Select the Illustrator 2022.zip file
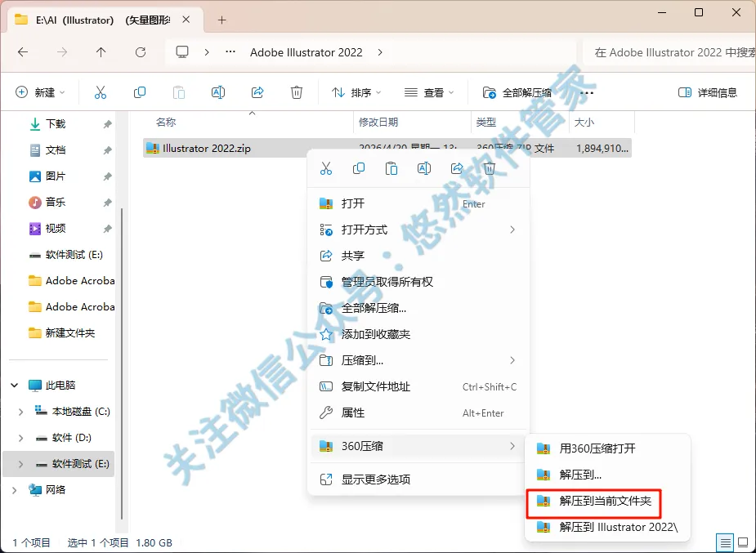 (387, 149)
